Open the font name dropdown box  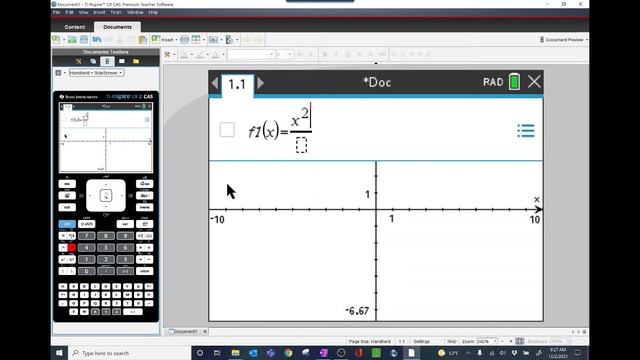251,54
